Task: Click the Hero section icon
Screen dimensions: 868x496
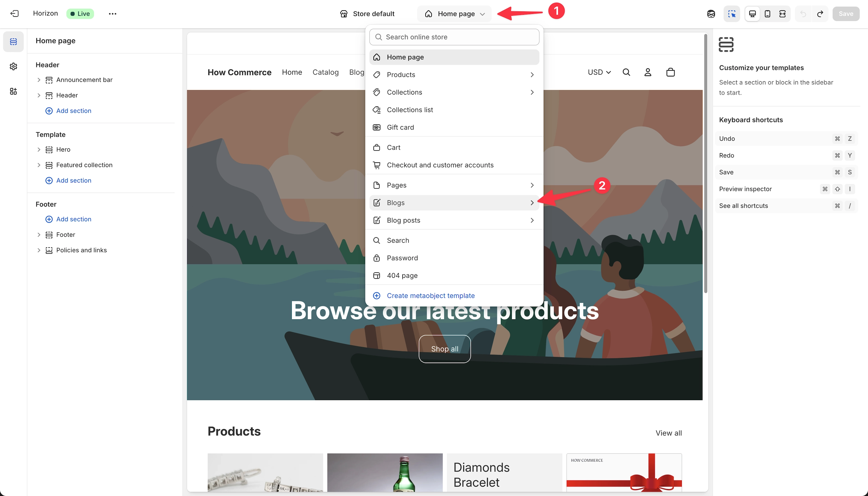Action: 49,150
